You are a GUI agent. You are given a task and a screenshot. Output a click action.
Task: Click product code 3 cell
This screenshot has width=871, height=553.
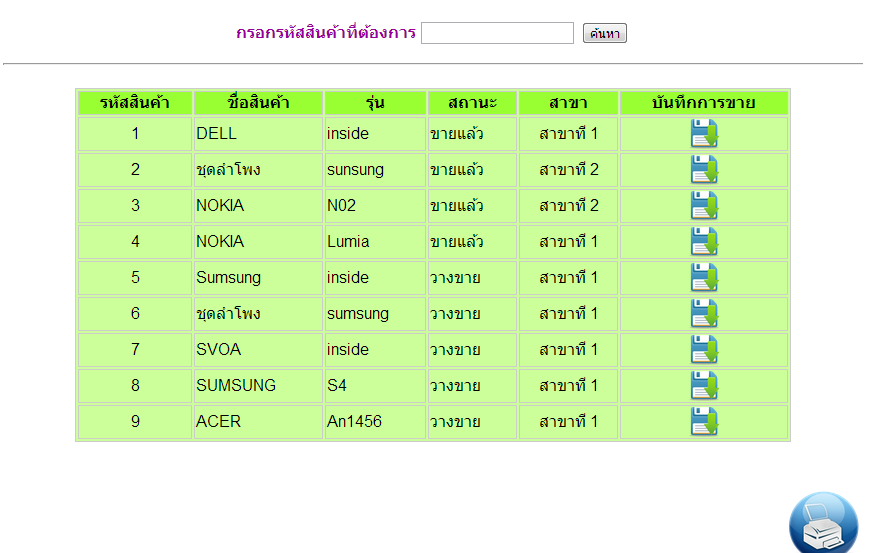point(135,206)
